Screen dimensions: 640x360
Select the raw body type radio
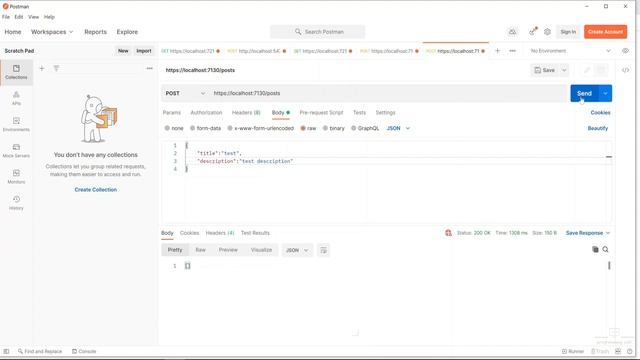pos(303,128)
